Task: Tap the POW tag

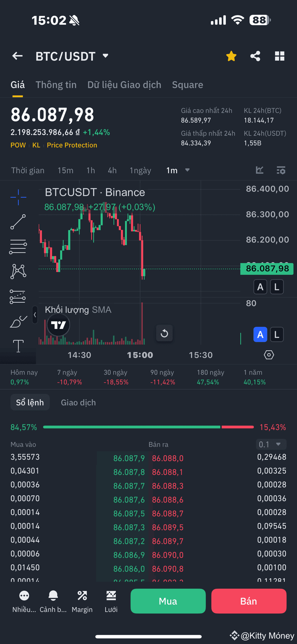Action: coord(18,145)
